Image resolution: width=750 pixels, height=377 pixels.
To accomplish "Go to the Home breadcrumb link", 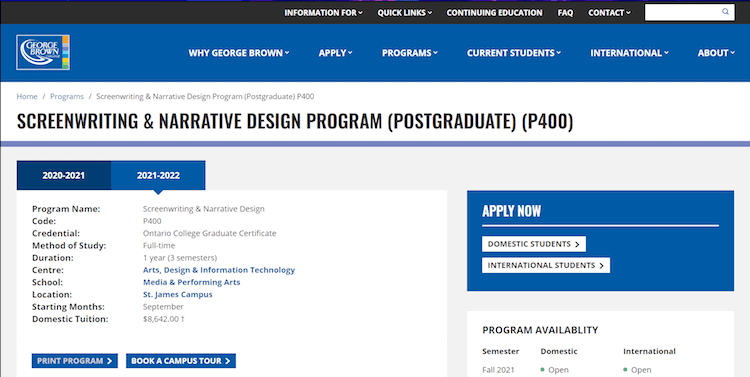I will tap(27, 96).
